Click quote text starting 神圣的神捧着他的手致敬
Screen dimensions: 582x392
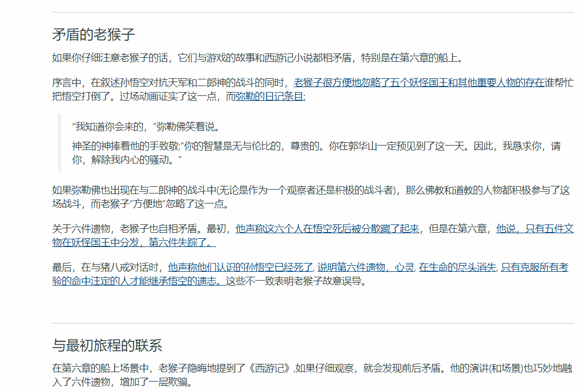316,153
